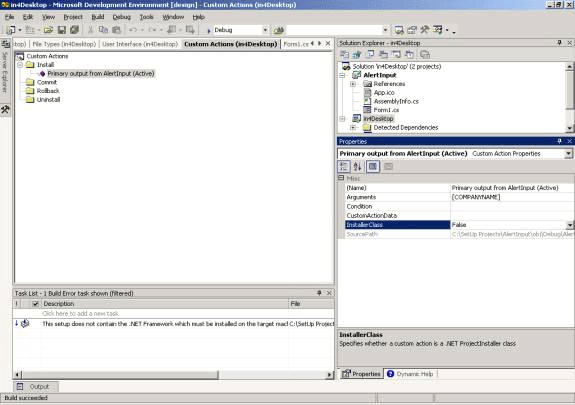Switch to the Dynamic Help tab
Image resolution: width=575 pixels, height=405 pixels.
pos(410,374)
